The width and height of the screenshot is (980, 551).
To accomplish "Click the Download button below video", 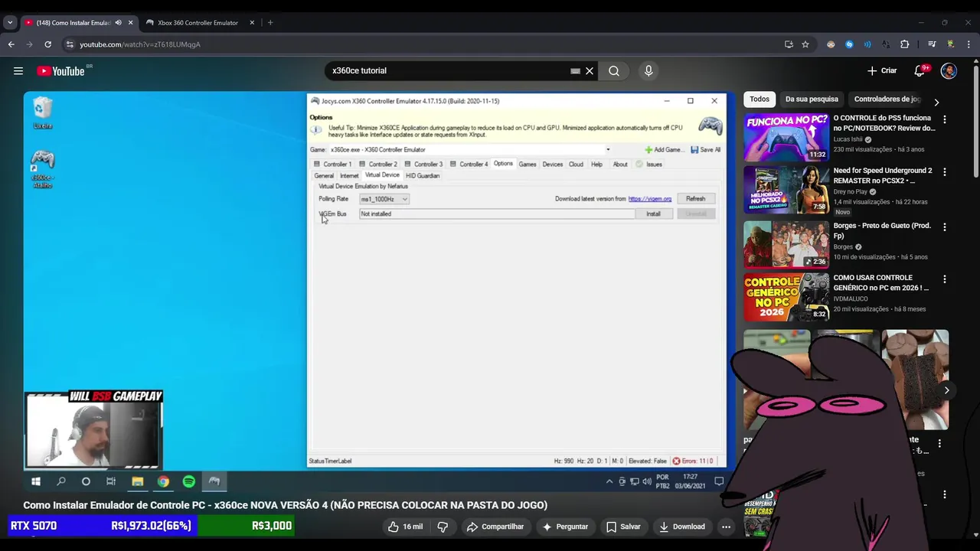I will [682, 527].
